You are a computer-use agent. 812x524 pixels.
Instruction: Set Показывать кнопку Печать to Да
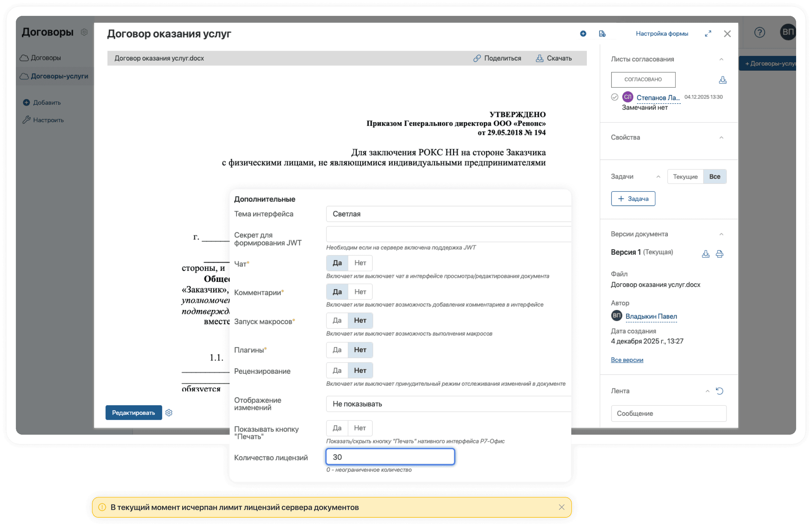[x=337, y=428]
